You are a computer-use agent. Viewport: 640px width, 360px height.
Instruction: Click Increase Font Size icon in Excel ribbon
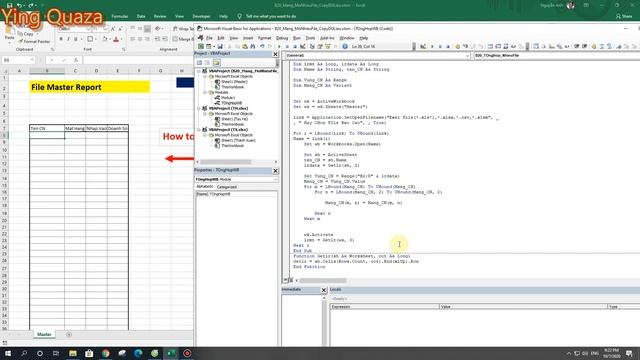[113, 29]
